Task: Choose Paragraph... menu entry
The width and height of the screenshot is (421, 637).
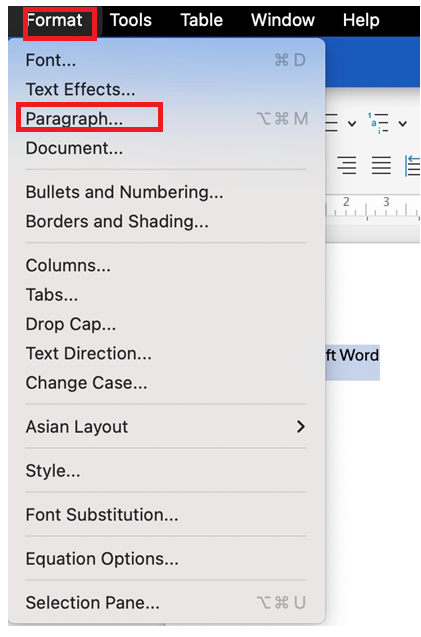Action: pyautogui.click(x=166, y=119)
